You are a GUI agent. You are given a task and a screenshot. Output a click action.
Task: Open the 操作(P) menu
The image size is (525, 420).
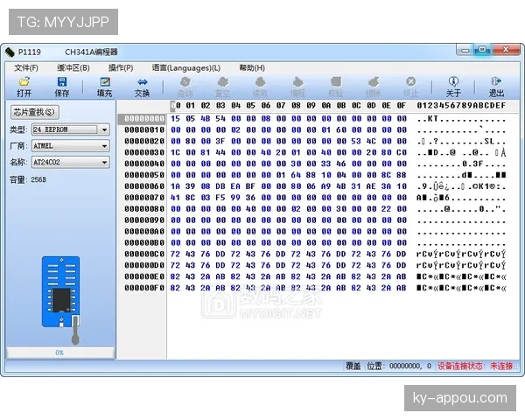tap(121, 67)
